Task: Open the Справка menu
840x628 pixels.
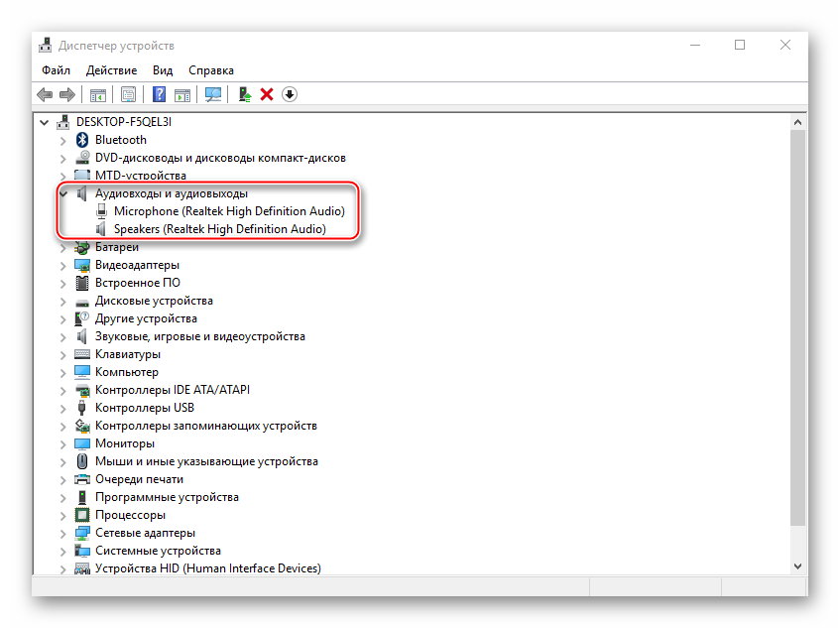Action: [x=210, y=70]
